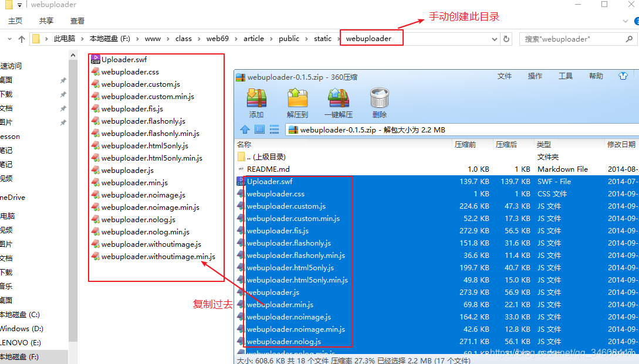Select webuploader.css icon in Explorer folder
639x364 pixels.
96,72
